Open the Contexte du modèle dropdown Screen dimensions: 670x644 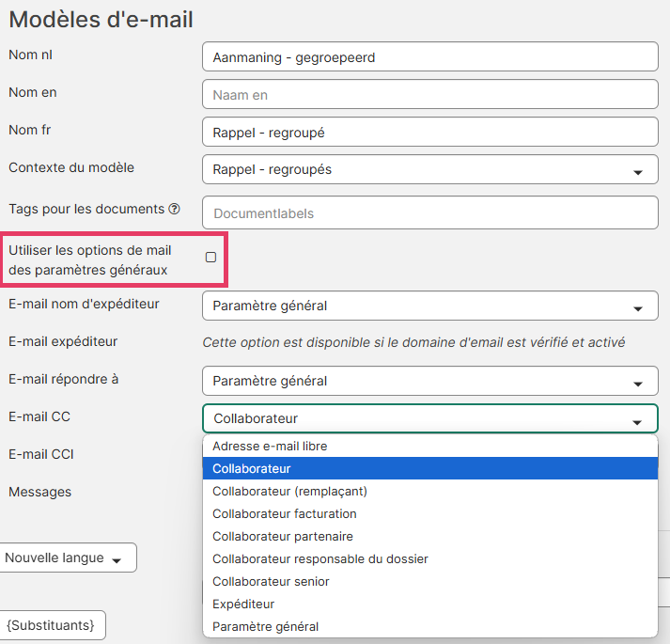tap(429, 169)
